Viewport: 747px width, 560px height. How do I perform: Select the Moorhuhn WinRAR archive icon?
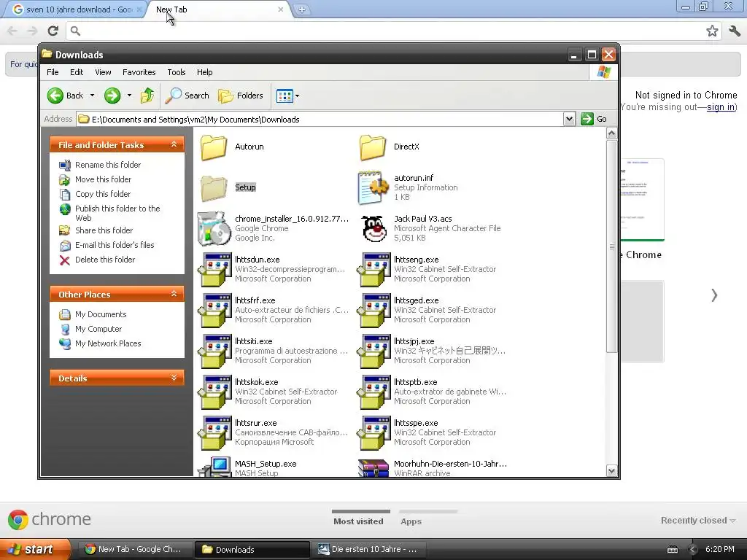373,467
